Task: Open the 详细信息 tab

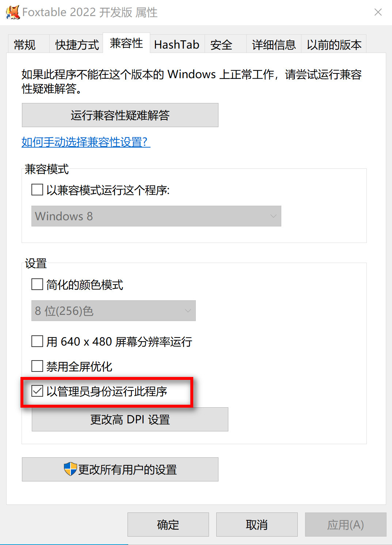Action: [274, 45]
